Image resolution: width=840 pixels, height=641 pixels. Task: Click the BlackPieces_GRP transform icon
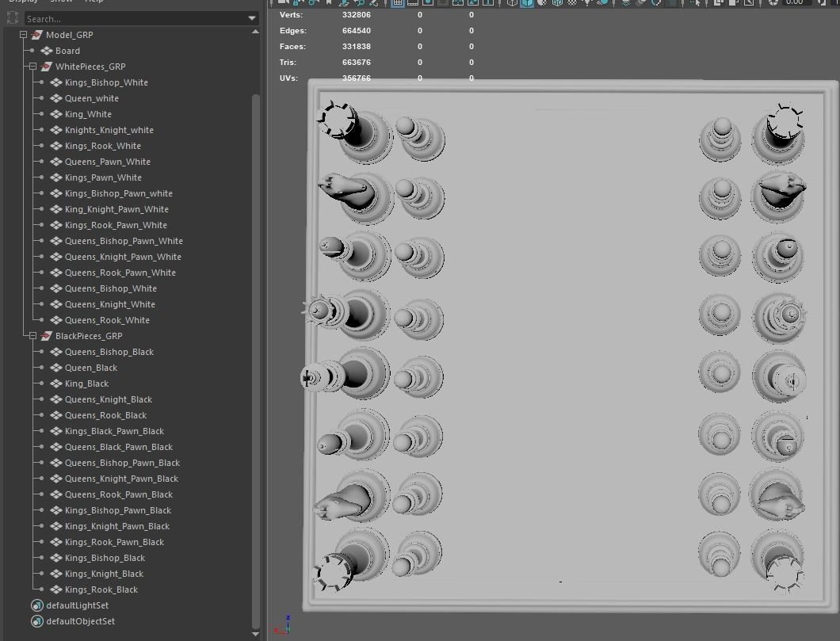tap(46, 336)
